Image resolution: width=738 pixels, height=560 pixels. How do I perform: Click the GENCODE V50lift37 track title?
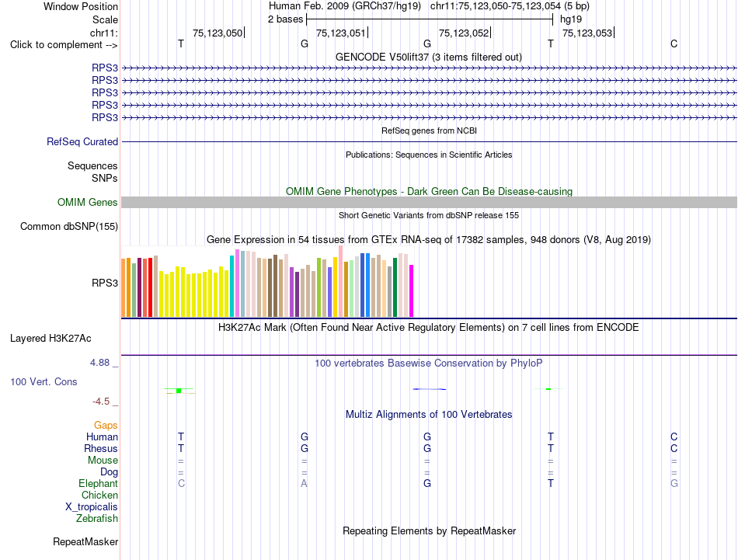(x=429, y=57)
